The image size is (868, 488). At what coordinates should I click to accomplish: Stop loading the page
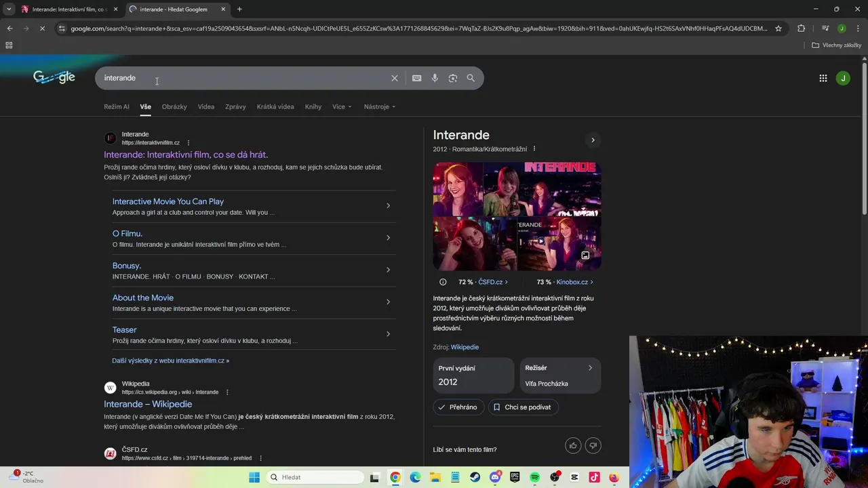click(x=42, y=28)
